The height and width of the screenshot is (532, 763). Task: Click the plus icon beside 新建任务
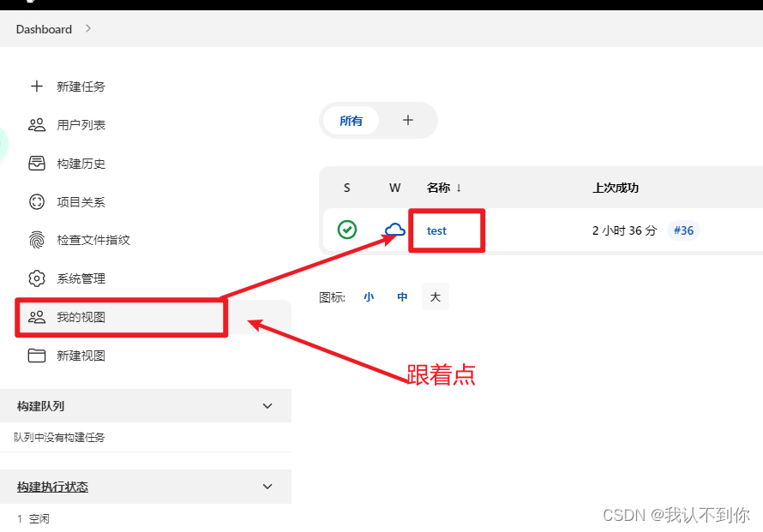coord(37,87)
